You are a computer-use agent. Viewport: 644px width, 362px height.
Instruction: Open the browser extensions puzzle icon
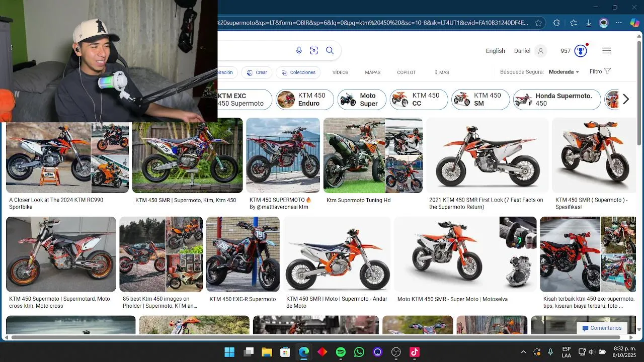tap(556, 23)
